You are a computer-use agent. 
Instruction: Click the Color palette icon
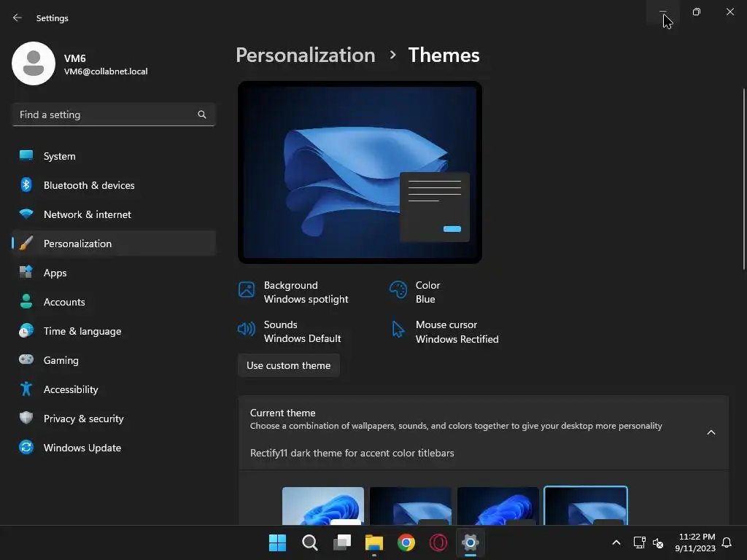point(398,289)
